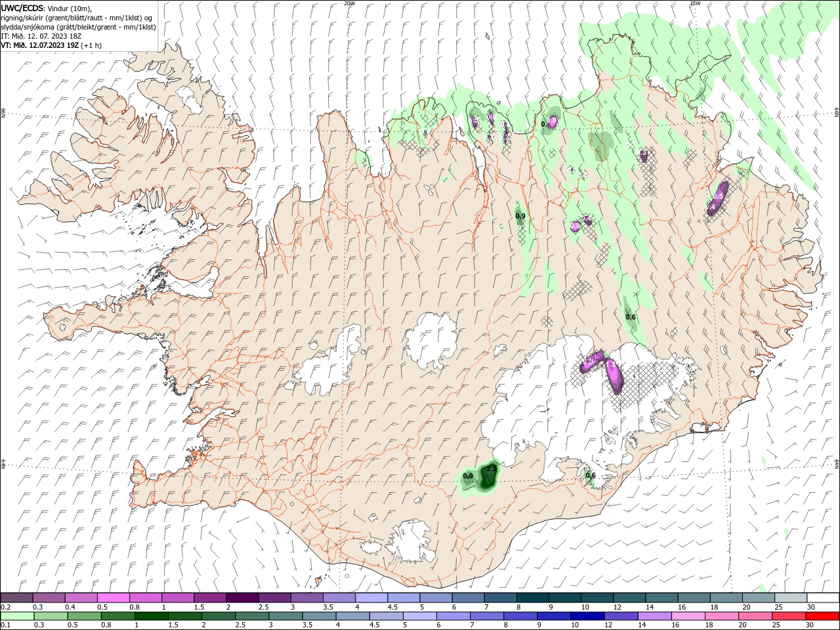Image resolution: width=840 pixels, height=630 pixels.
Task: Click the VT: Mið. 12.07.2023 19Z line
Action: 51,45
